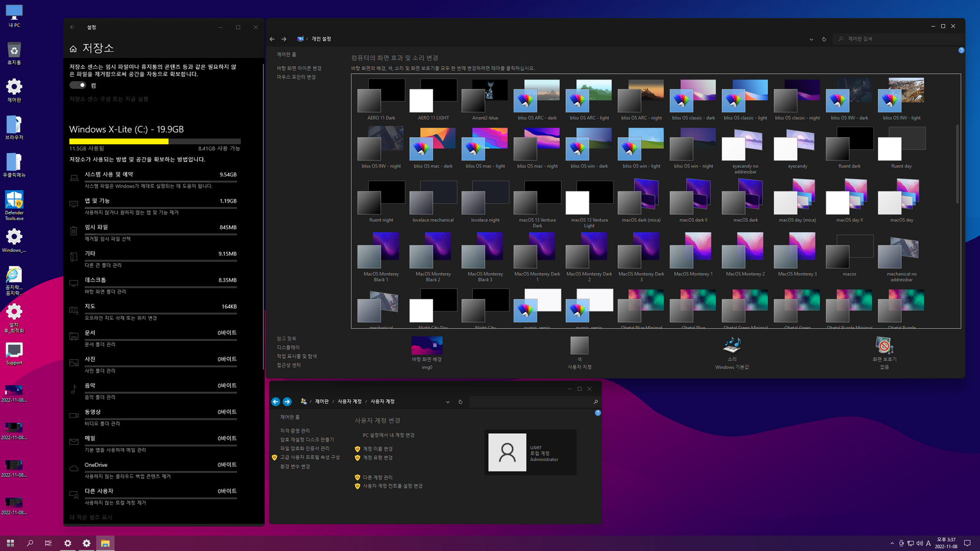Open 다른 사용자 storage category
This screenshot has height=551, width=980.
click(154, 496)
